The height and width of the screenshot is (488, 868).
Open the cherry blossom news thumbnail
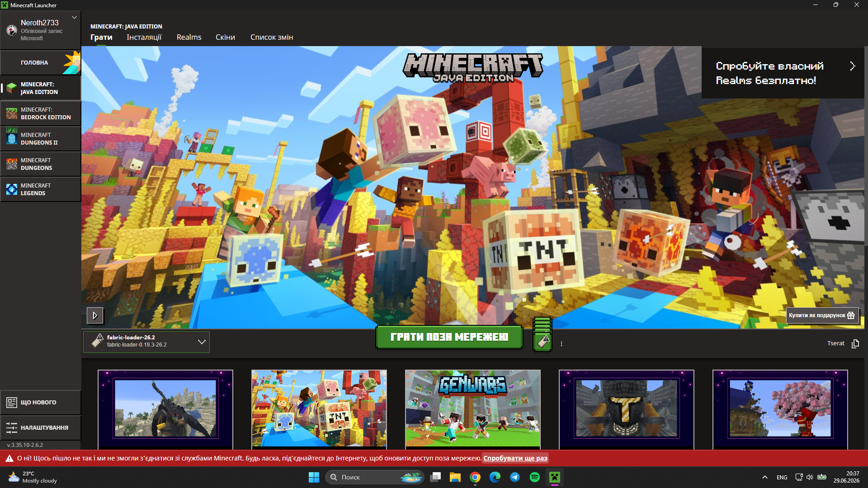pyautogui.click(x=780, y=409)
